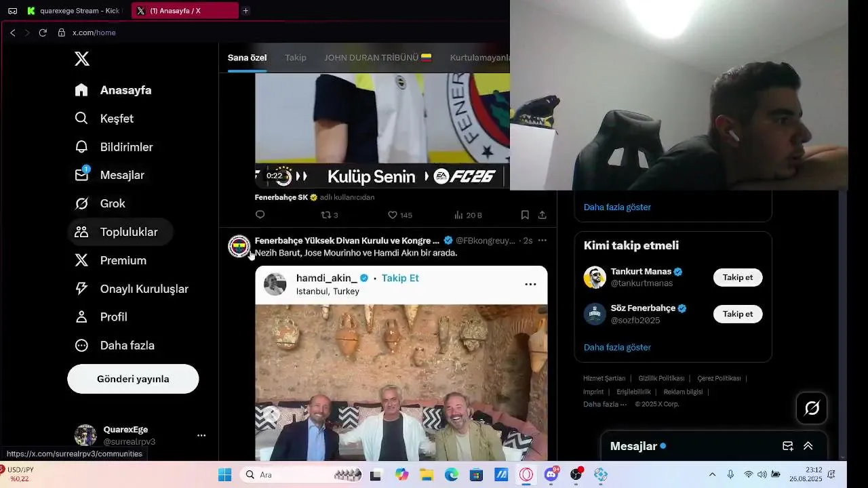Click Daha fazla göster above Kimi takip etmeli
This screenshot has width=868, height=488.
(617, 207)
